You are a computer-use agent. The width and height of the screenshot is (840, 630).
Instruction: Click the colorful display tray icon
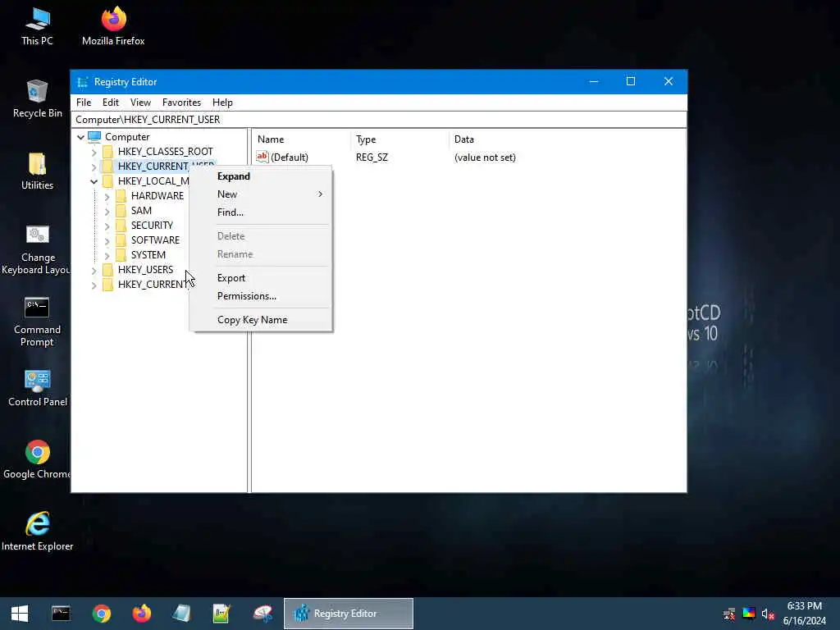[748, 614]
